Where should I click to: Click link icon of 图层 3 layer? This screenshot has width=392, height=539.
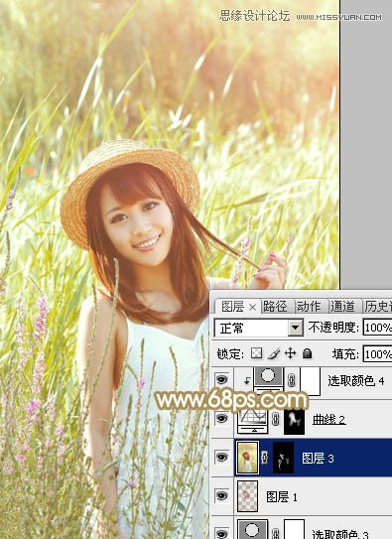[265, 459]
